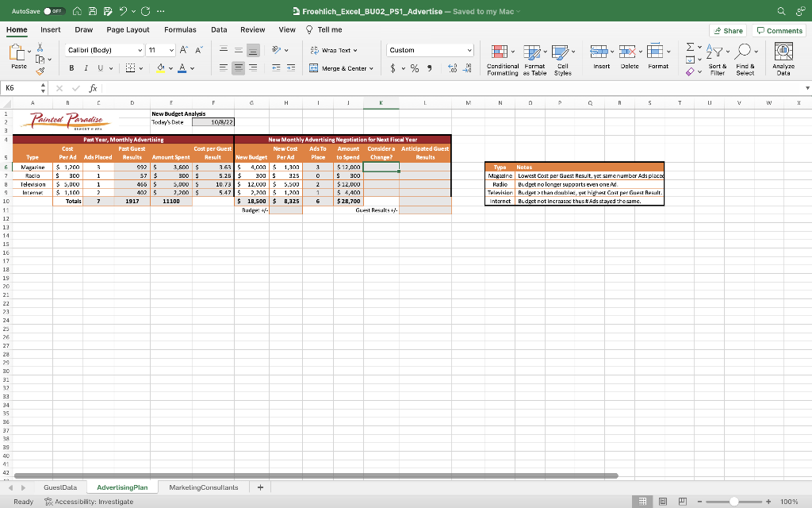Click the Borders icon
The image size is (812, 508).
(131, 68)
